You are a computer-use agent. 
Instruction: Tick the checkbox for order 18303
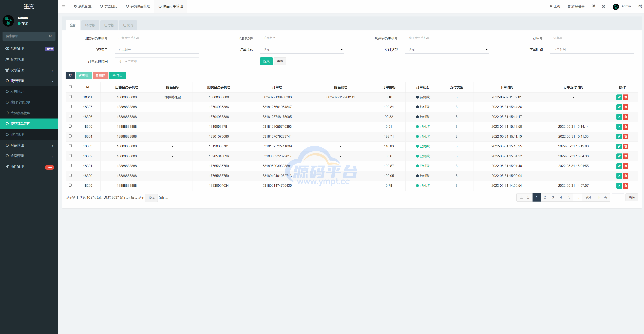(70, 146)
